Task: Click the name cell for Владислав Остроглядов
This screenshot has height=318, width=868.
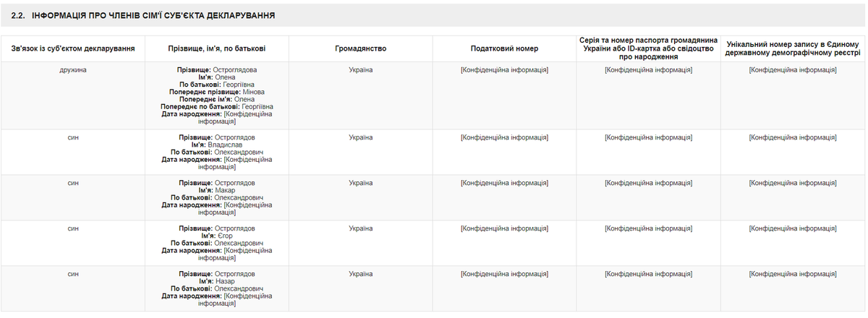Action: (x=216, y=152)
